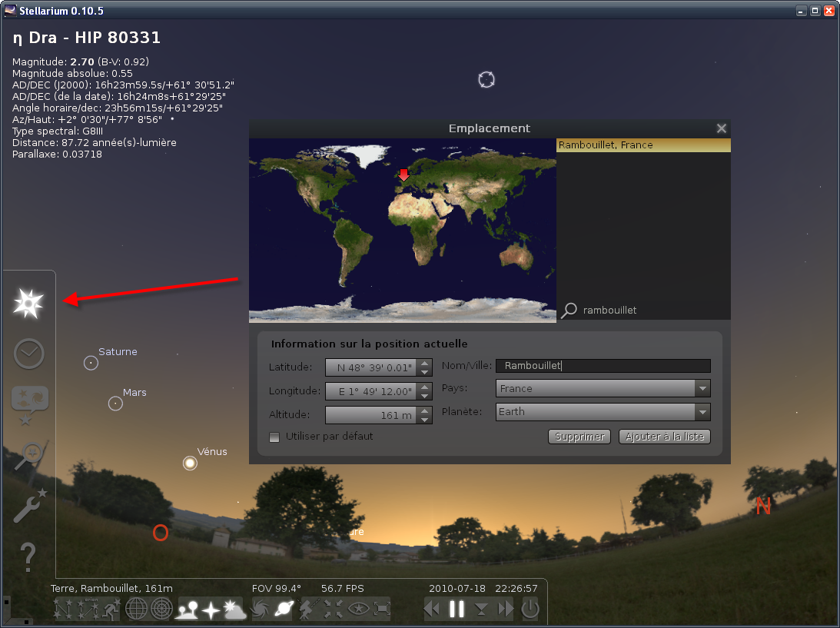Toggle the ground landscape icon
This screenshot has height=628, width=840.
tap(188, 610)
